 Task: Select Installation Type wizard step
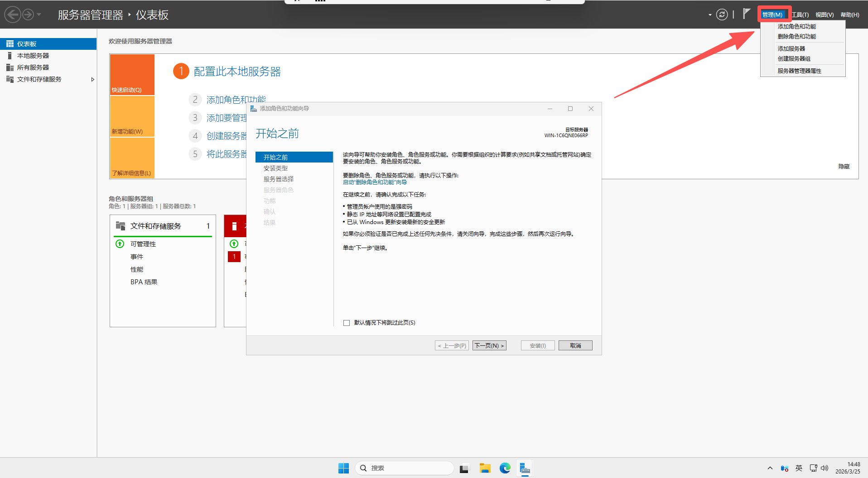point(275,168)
